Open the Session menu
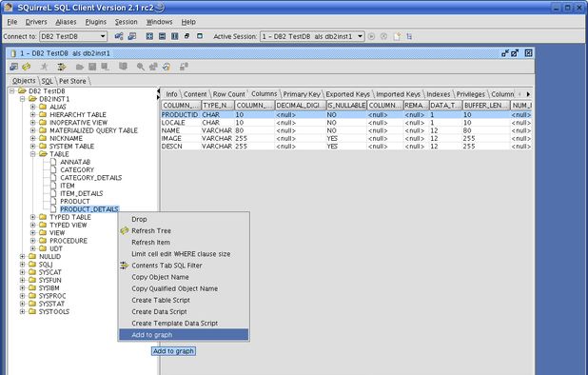 126,22
